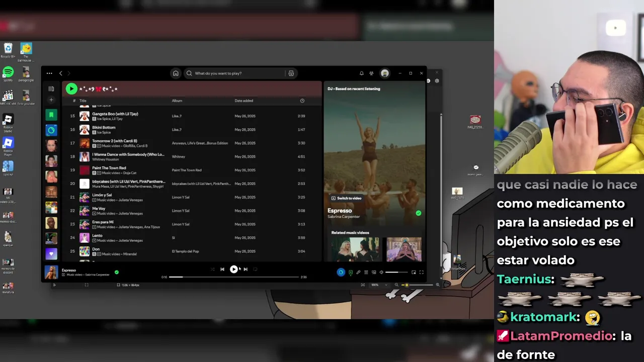Click the settings gear in background window
644x362 pixels.
[437, 81]
